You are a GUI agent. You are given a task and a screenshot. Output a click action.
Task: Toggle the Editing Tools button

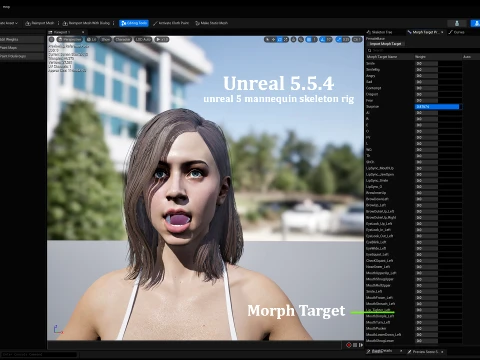click(134, 23)
